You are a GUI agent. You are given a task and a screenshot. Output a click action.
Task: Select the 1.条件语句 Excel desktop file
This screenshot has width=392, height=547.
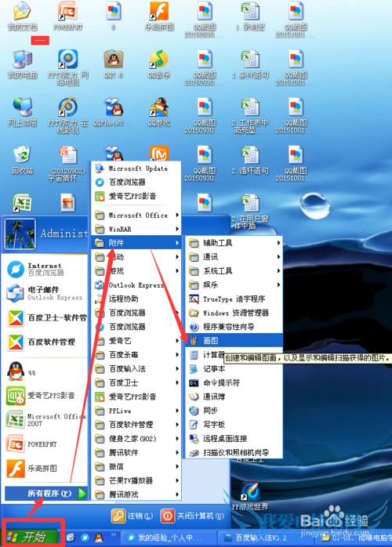tap(250, 64)
